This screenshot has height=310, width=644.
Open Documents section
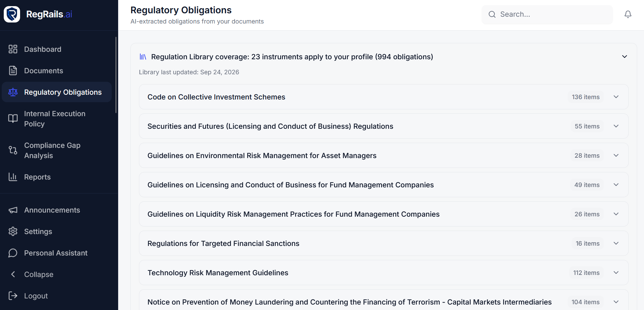tap(44, 71)
